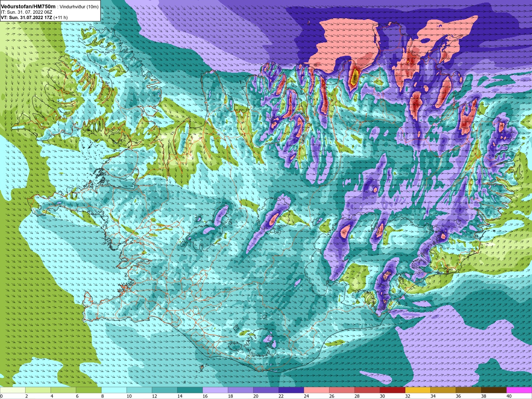Click the legend scale label '0'

click(x=2, y=396)
